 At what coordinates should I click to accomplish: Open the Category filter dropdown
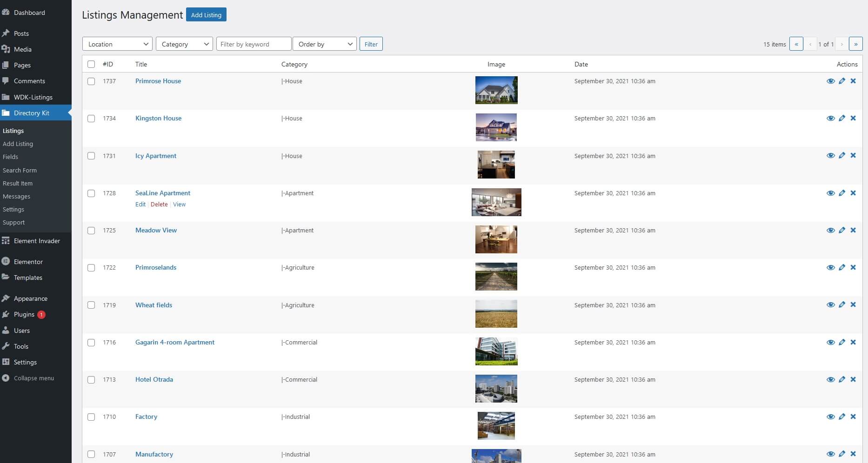(x=184, y=44)
